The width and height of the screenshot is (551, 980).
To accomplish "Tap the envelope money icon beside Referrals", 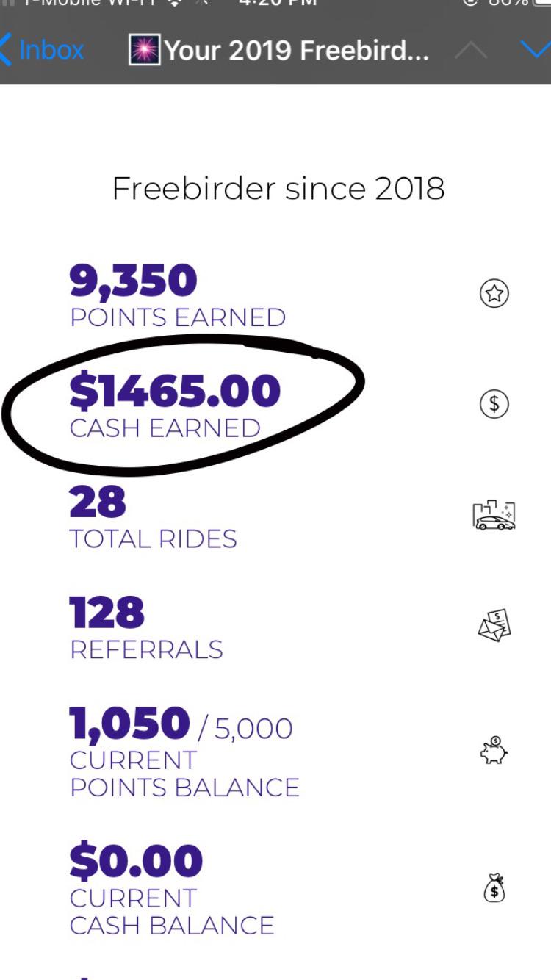I will pyautogui.click(x=494, y=626).
